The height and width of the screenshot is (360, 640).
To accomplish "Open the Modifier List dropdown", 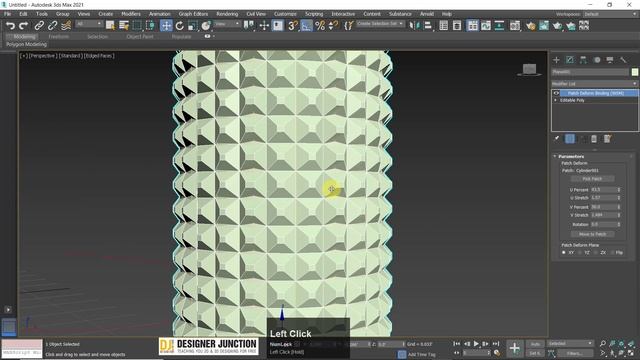I will [x=595, y=84].
